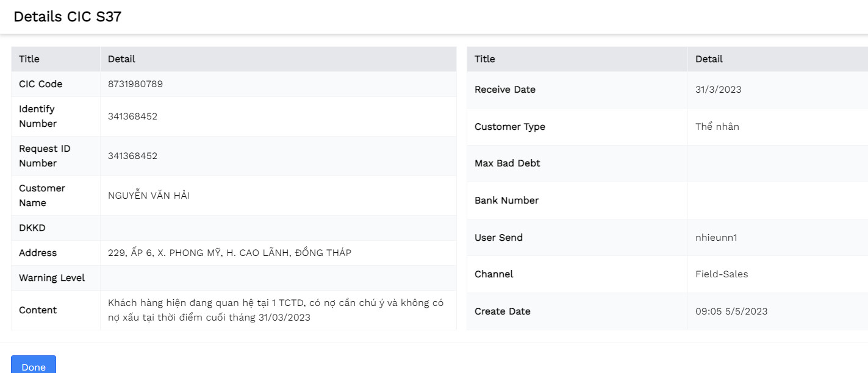Click the empty Warning Level cell
This screenshot has width=868, height=373.
278,278
